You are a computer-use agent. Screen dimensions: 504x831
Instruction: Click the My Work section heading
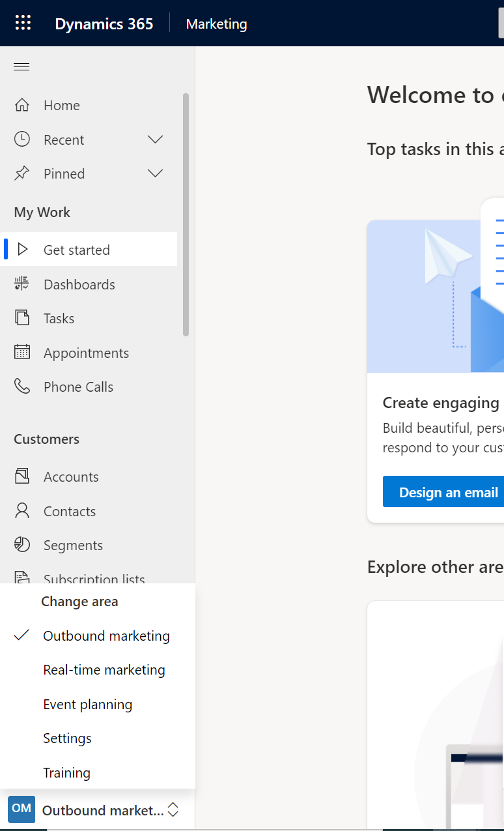click(x=42, y=212)
